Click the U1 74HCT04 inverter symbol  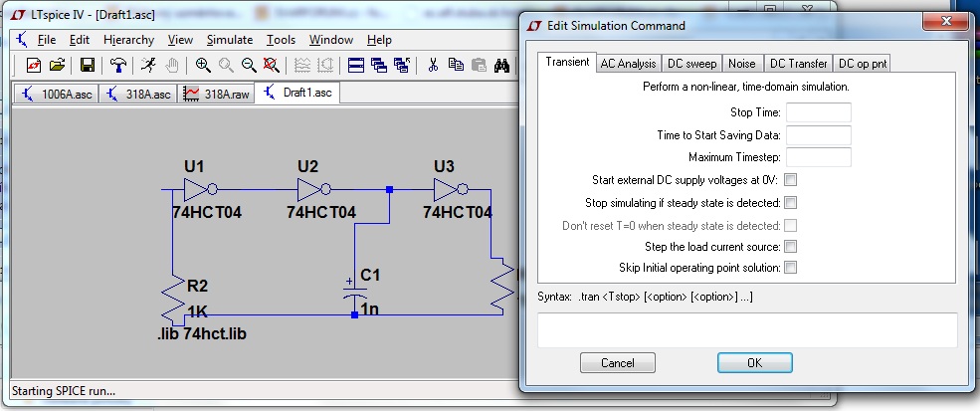[200, 189]
